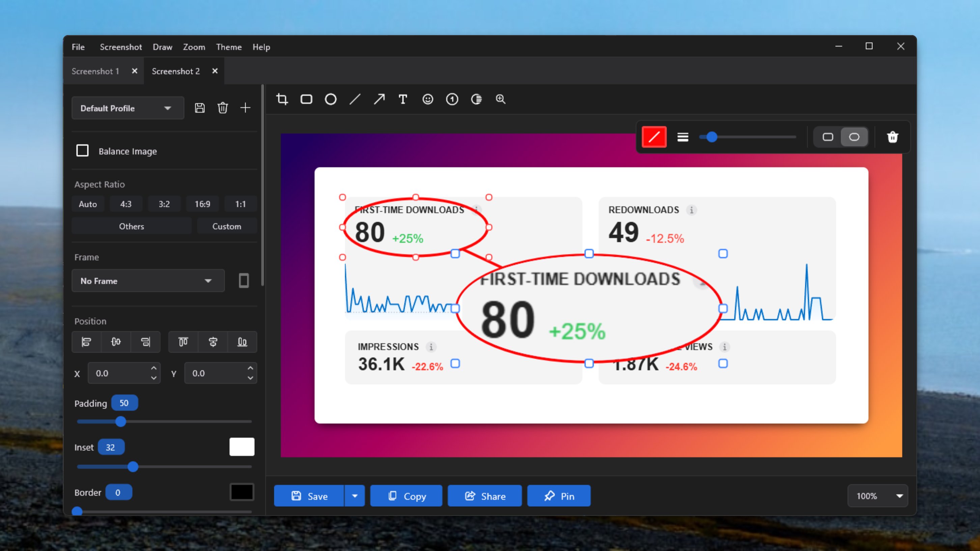Open the Default Profile dropdown
The height and width of the screenshot is (551, 980).
tap(128, 108)
